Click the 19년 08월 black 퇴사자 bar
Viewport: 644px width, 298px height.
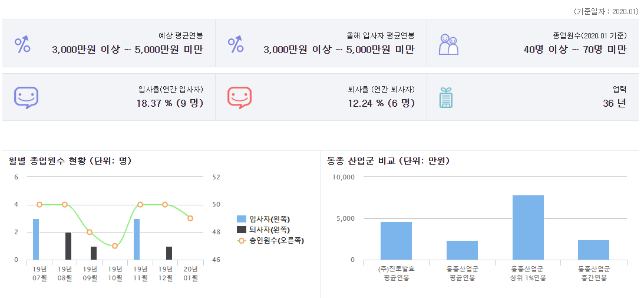(68, 246)
